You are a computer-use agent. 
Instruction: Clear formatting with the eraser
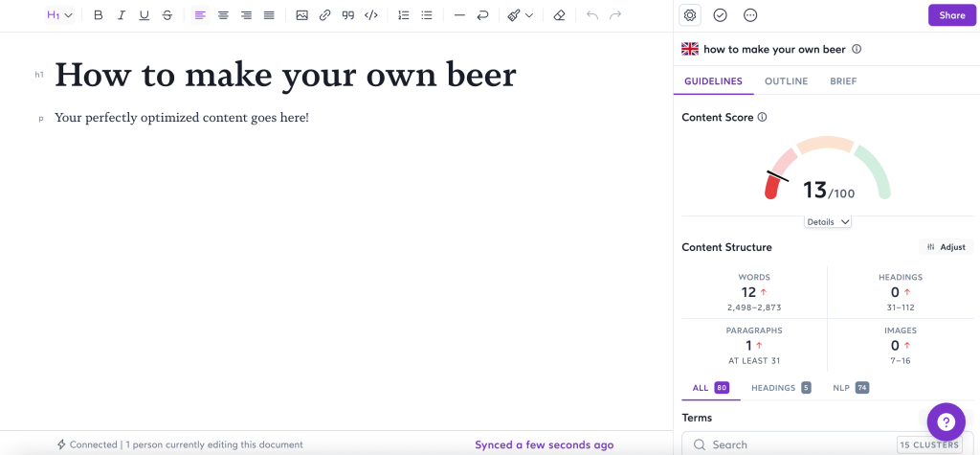[559, 15]
